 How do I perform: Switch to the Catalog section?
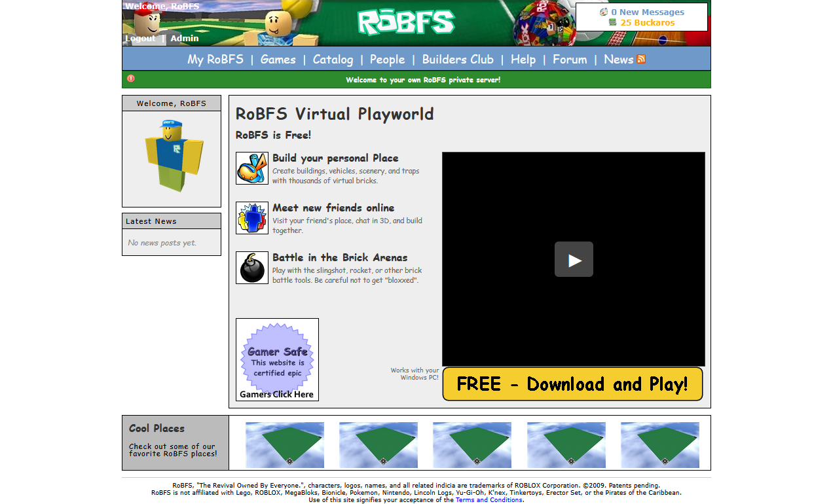pyautogui.click(x=333, y=59)
